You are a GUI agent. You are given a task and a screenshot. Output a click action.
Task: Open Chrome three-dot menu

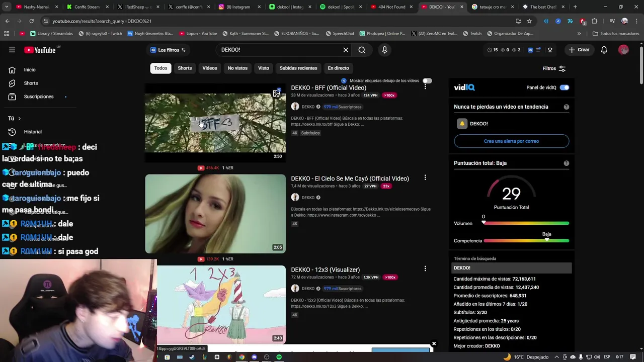click(636, 21)
